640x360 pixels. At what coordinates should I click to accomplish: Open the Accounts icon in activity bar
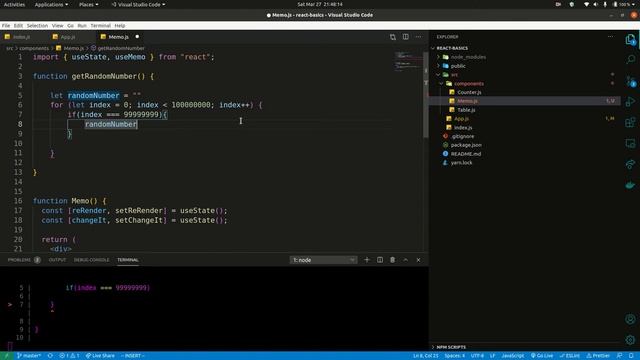630,319
